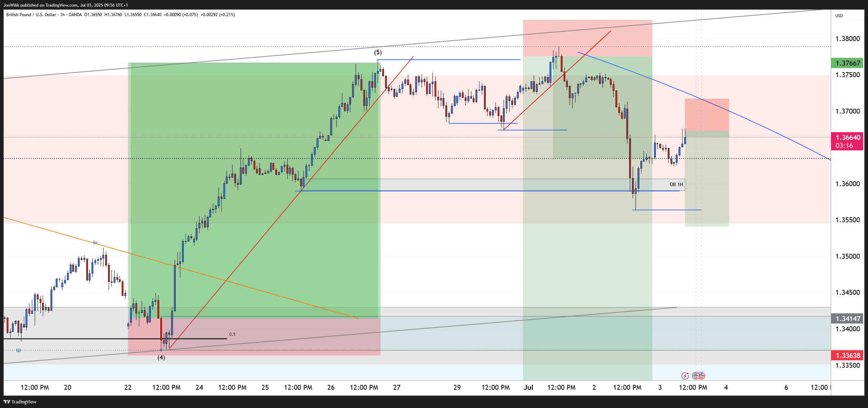Viewport: 868px width, 408px height.
Task: Click the 1.33500 price axis value
Action: (848, 365)
